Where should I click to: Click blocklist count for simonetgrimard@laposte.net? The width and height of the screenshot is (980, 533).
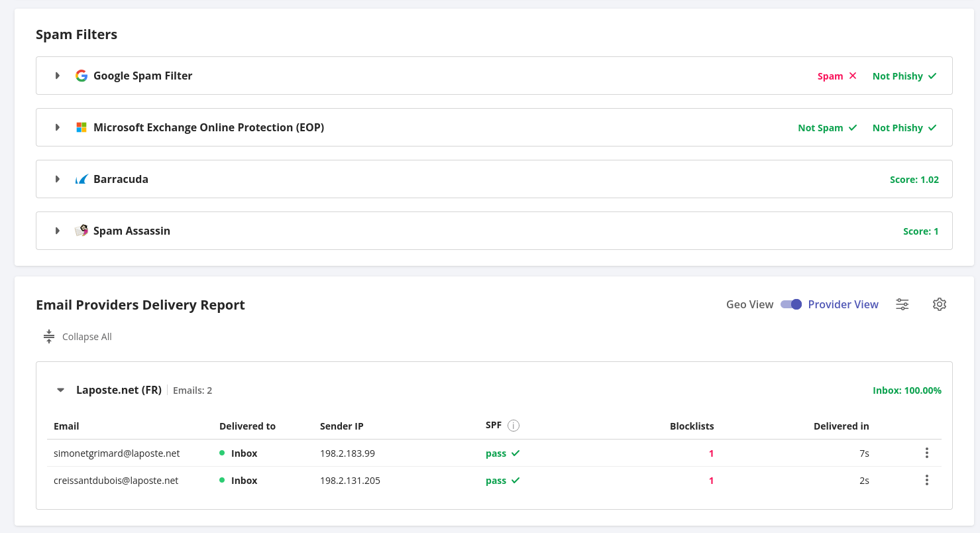(712, 453)
